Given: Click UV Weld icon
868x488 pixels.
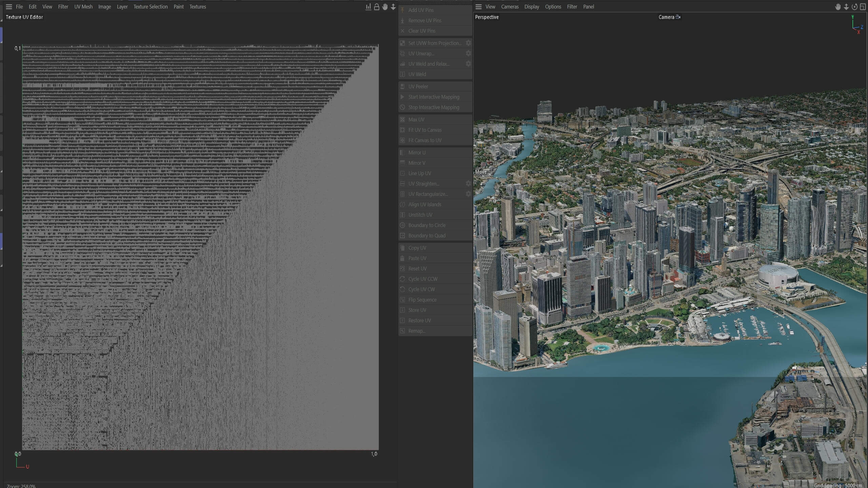Looking at the screenshot, I should point(402,74).
